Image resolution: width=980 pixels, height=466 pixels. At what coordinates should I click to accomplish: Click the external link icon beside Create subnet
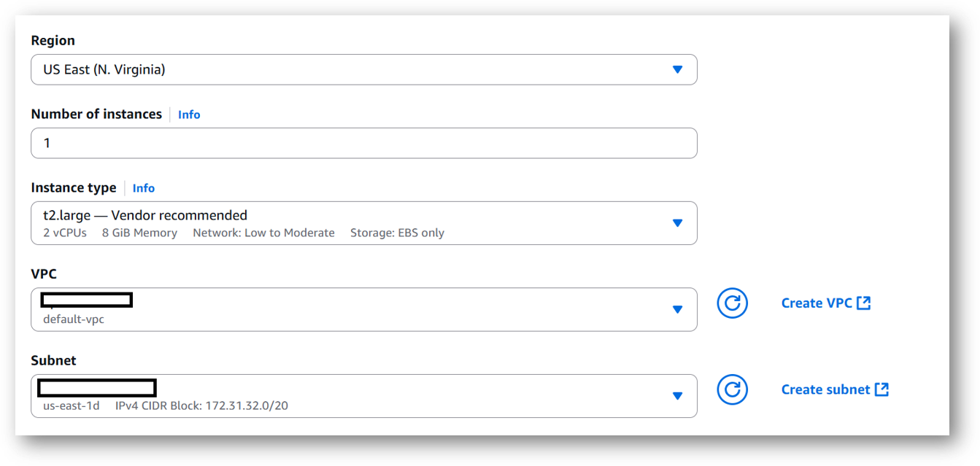(x=881, y=389)
